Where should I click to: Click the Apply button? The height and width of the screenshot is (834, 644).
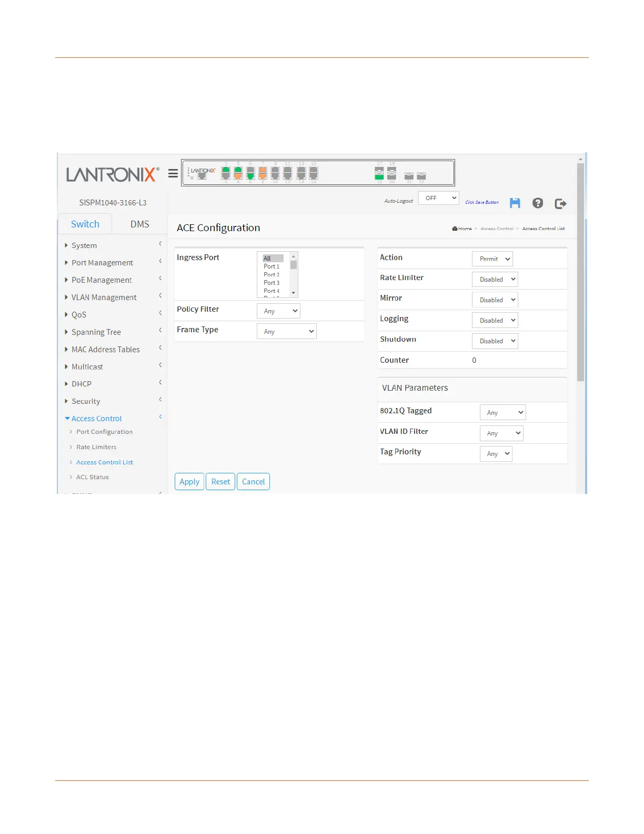[189, 482]
